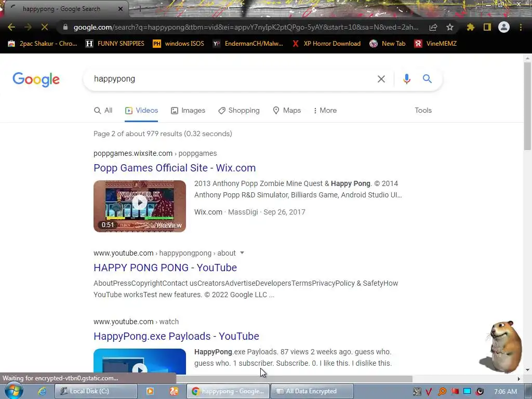Open the Chrome three-dot menu
The height and width of the screenshot is (399, 532).
tap(521, 27)
